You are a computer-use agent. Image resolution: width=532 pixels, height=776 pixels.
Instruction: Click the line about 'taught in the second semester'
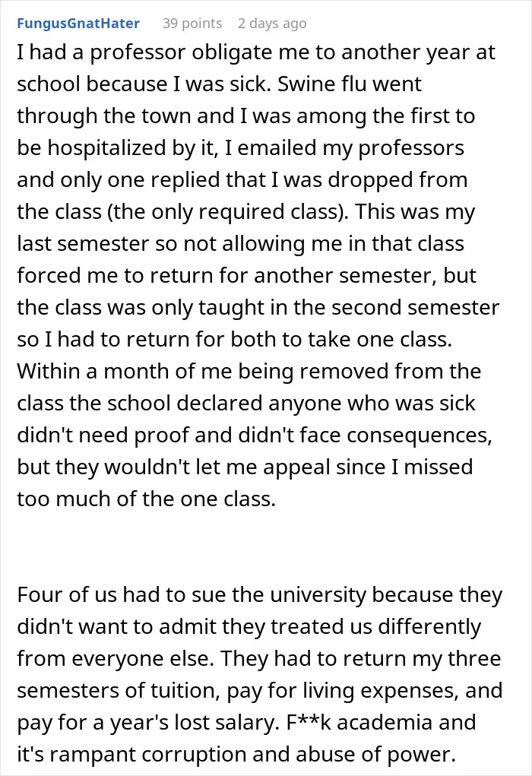tap(258, 307)
